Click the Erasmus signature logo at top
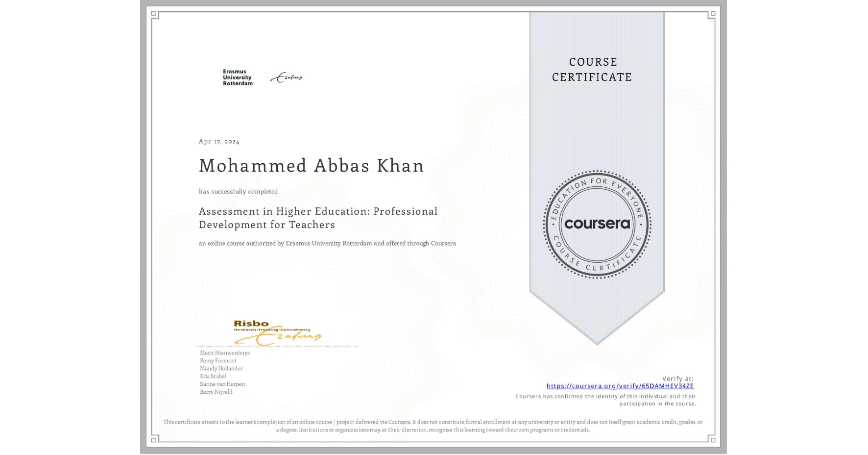The image size is (868, 455). click(x=287, y=77)
